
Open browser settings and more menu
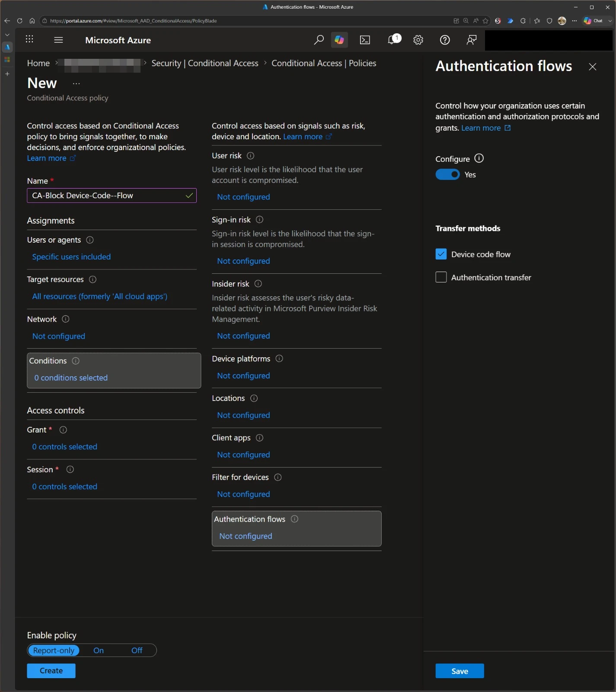pyautogui.click(x=574, y=21)
